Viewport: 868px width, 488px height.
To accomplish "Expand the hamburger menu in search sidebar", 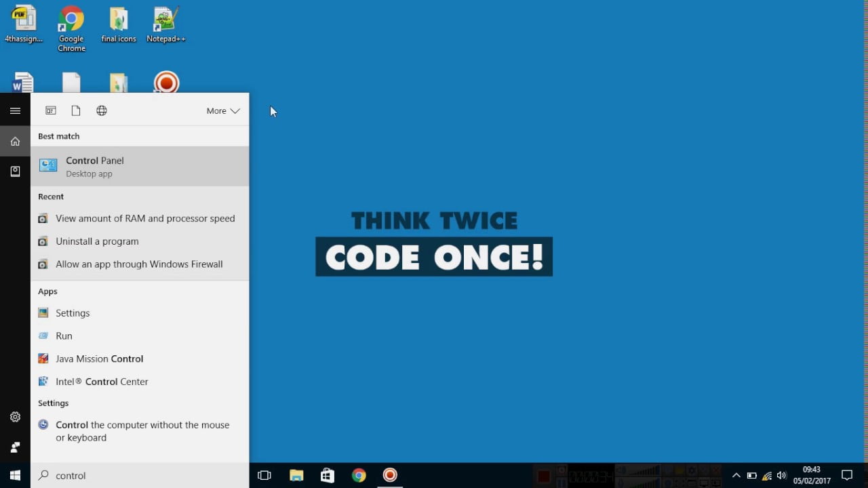I will [15, 111].
